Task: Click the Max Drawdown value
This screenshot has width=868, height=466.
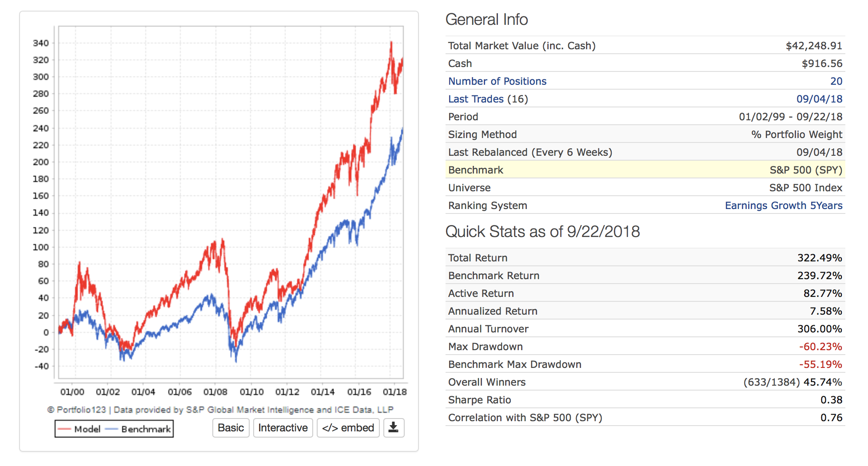Action: (x=820, y=347)
